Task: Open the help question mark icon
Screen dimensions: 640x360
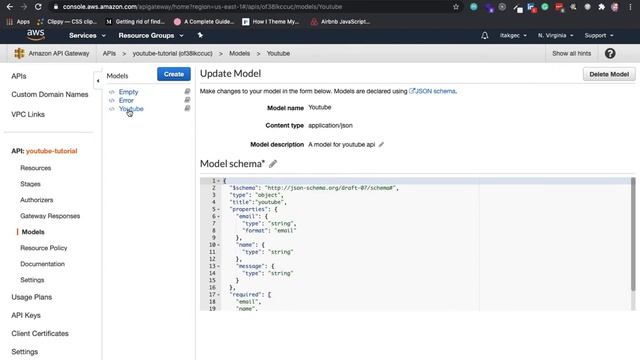Action: 610,53
